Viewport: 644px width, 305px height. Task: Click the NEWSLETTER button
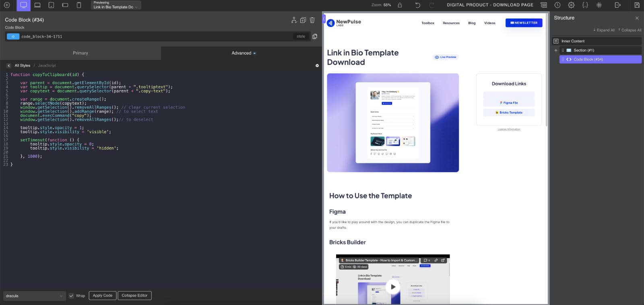coord(524,23)
